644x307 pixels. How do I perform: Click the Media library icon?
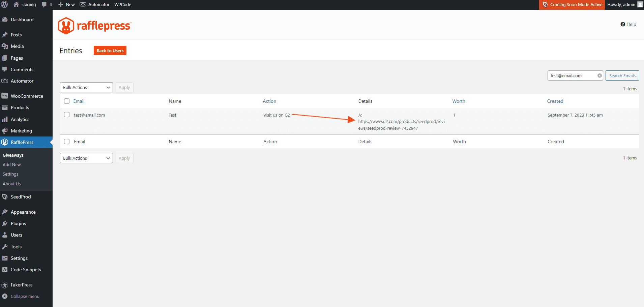coord(5,46)
